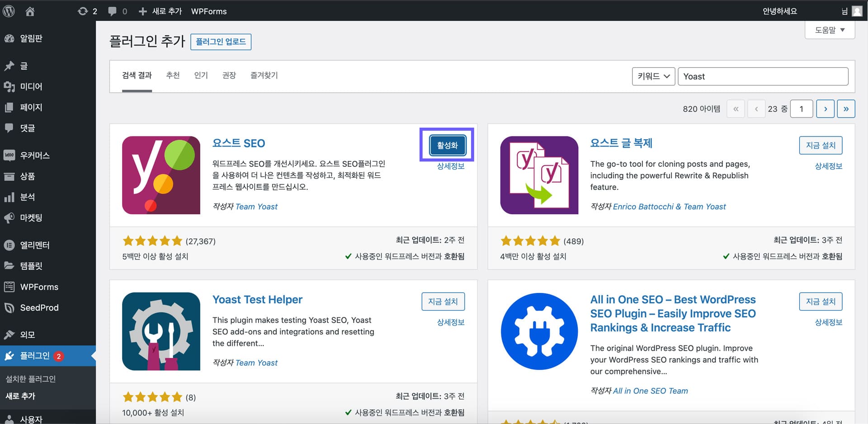Switch to the 검색 결과 tab
The image size is (868, 424).
(137, 75)
